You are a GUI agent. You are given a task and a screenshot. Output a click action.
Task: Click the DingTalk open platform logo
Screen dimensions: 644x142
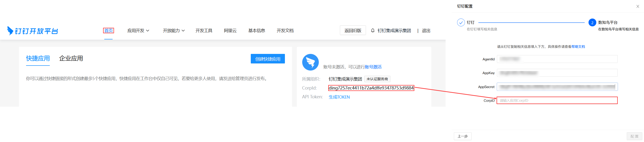point(33,31)
